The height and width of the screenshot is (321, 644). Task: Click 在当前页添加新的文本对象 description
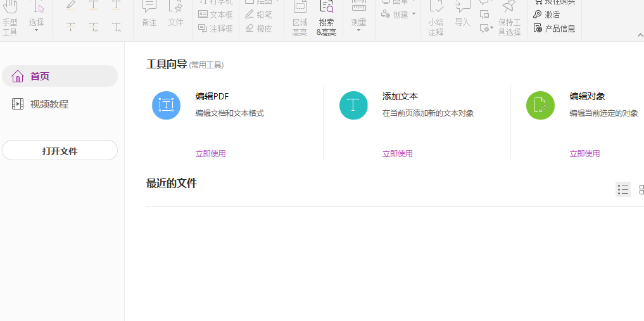coord(428,113)
